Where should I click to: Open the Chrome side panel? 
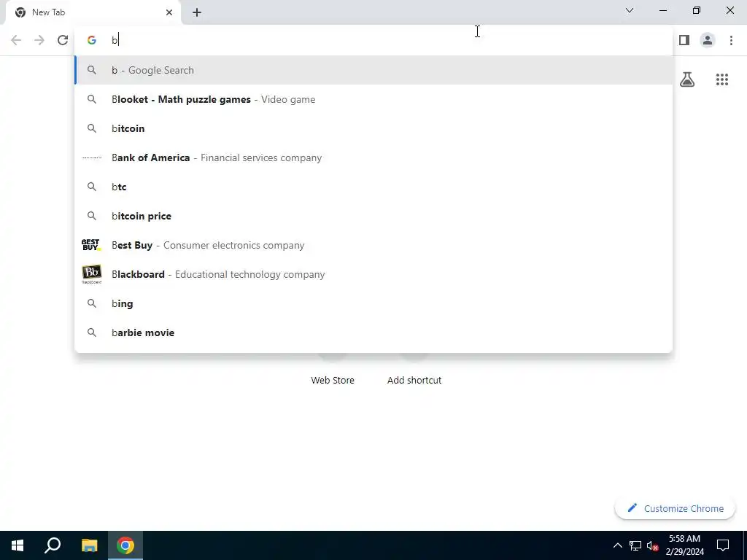tap(684, 40)
